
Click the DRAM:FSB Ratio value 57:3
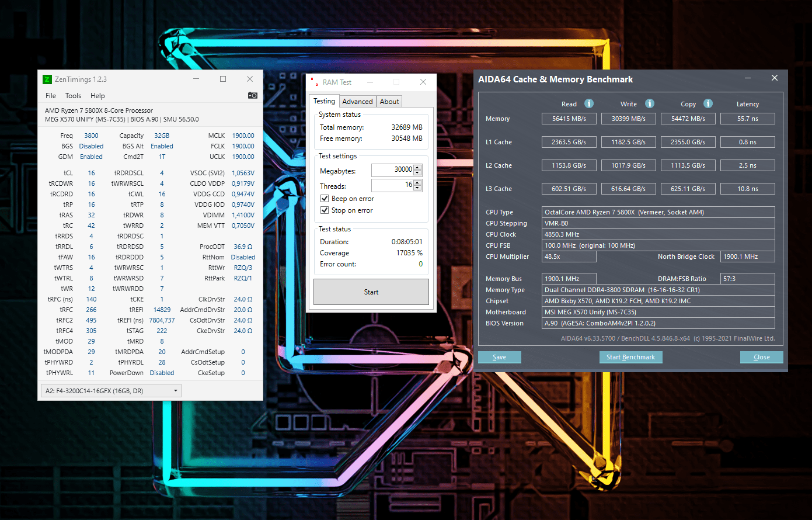pos(748,279)
